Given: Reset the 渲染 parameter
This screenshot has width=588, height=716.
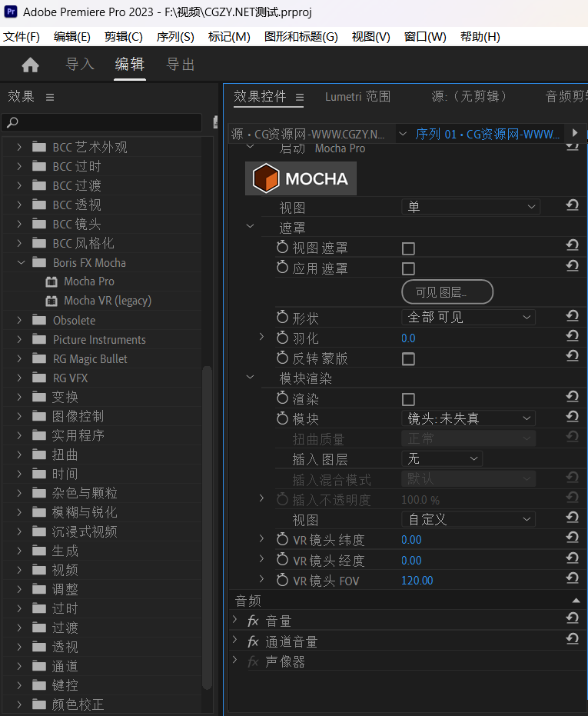Looking at the screenshot, I should coord(572,397).
